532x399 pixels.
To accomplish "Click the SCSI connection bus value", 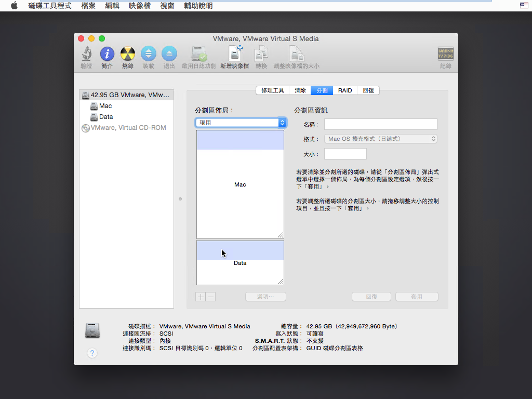I will click(166, 334).
